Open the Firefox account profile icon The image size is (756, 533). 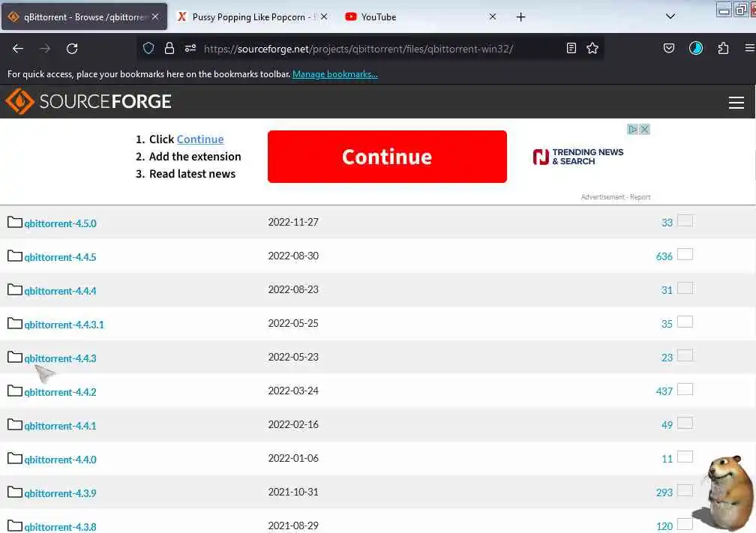(696, 48)
